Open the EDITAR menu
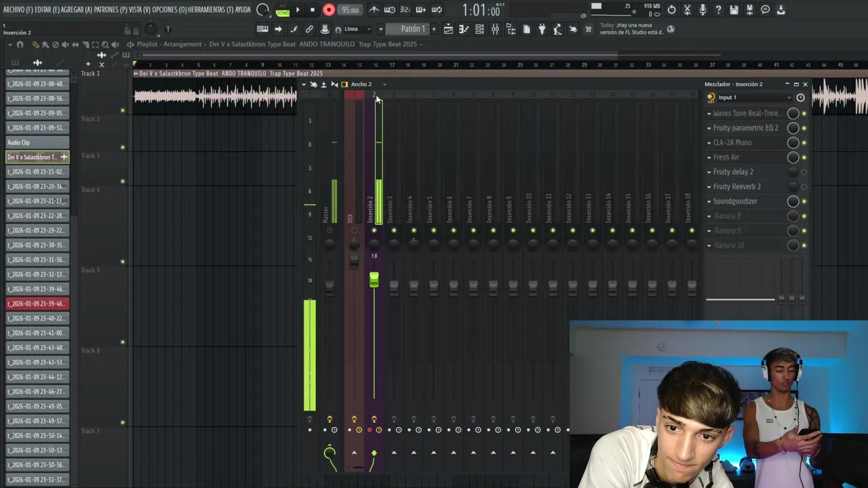The width and height of the screenshot is (868, 488). click(47, 9)
